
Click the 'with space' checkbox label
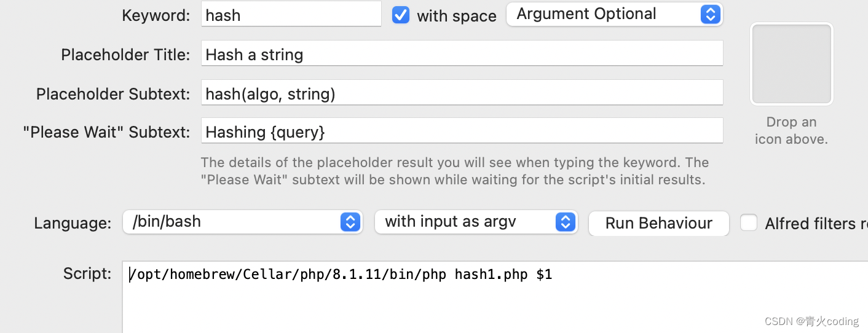456,16
